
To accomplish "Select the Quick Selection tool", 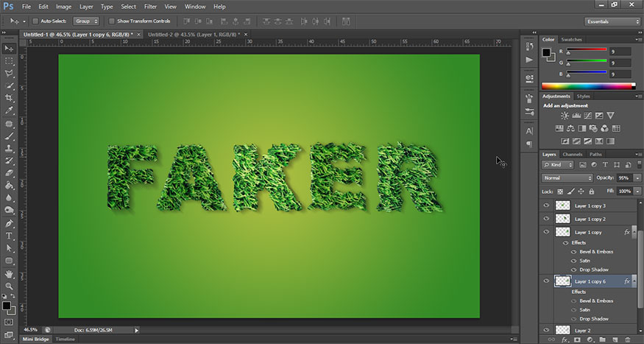I will pyautogui.click(x=9, y=86).
